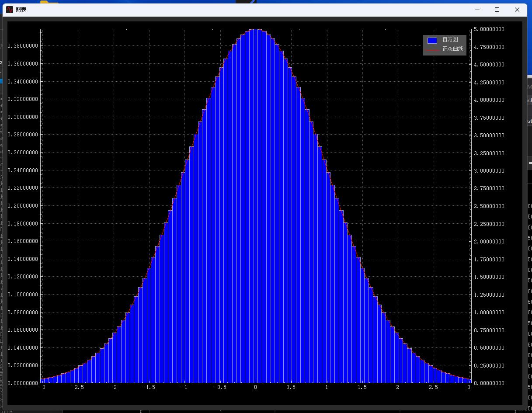532x413 pixels.
Task: Click x-axis label 0.5
Action: [x=291, y=387]
